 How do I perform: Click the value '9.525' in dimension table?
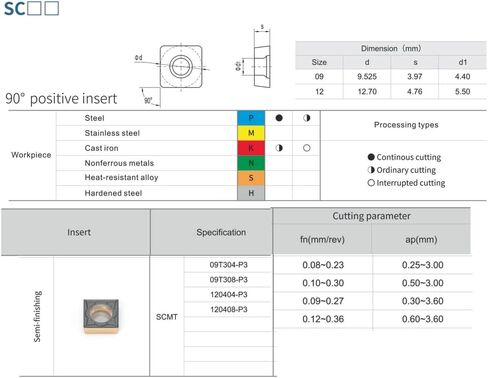pos(367,77)
